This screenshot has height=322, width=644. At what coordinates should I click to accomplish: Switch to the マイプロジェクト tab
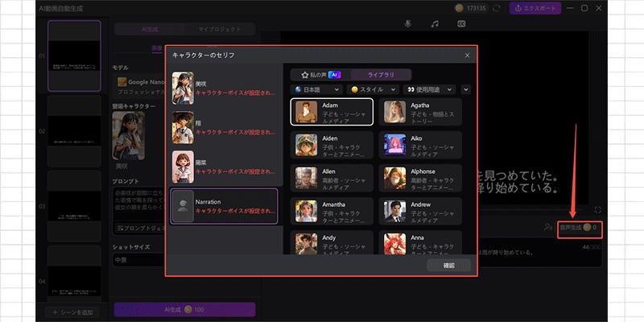tap(220, 29)
